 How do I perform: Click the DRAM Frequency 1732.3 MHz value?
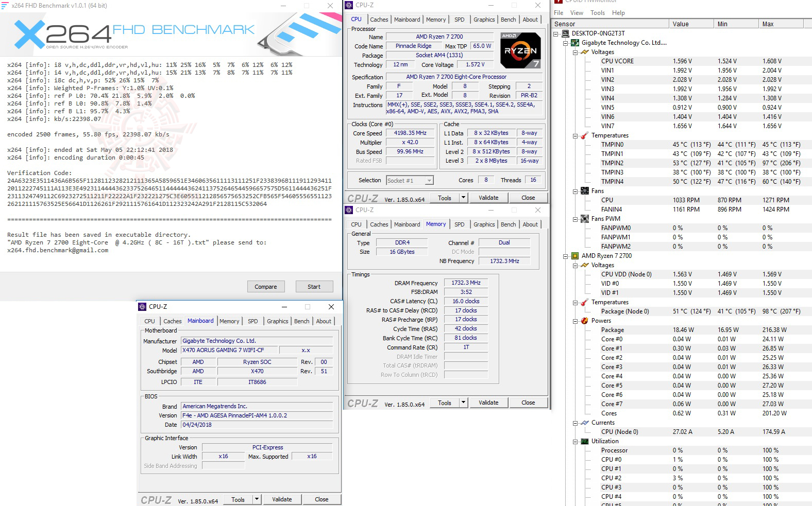coord(466,283)
